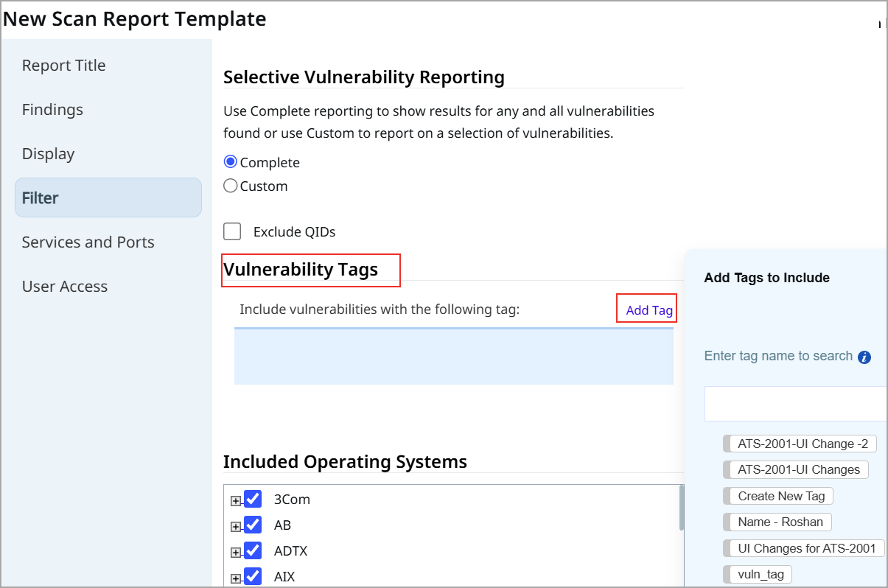
Task: Pick the vuln_tag tag
Action: pos(758,574)
